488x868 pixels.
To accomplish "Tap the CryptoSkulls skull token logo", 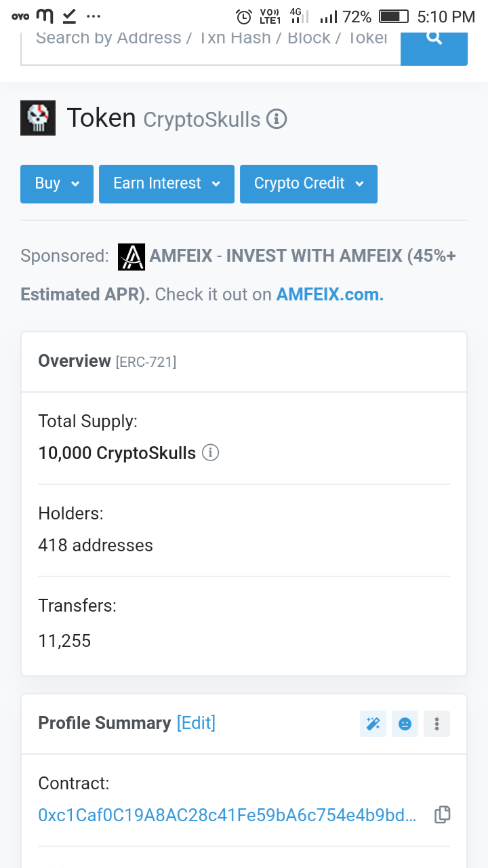I will [x=38, y=118].
